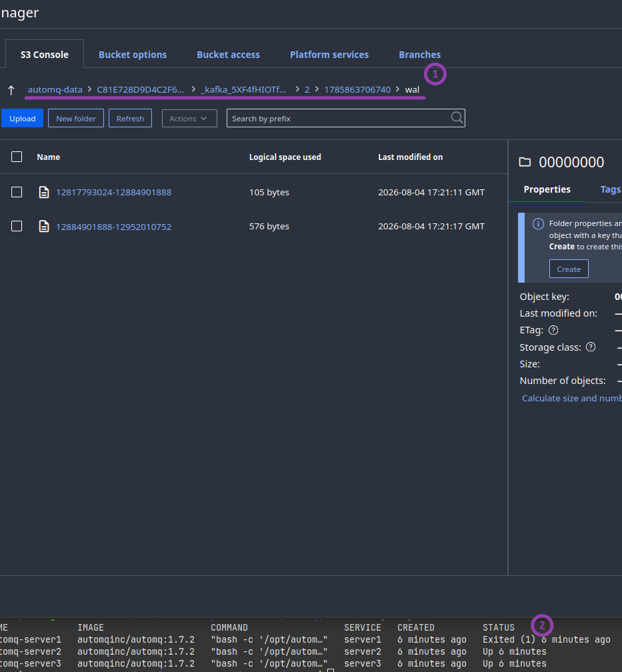Click the info icon in folder notice

pyautogui.click(x=539, y=224)
